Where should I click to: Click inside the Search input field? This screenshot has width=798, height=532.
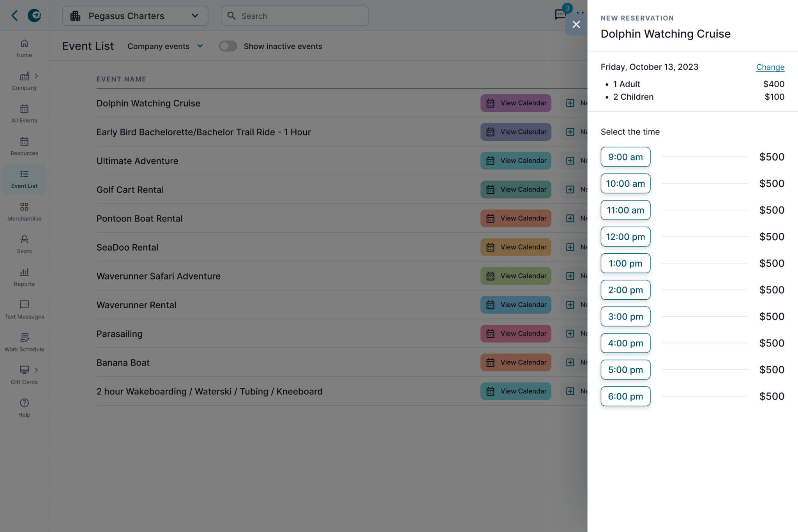click(295, 16)
